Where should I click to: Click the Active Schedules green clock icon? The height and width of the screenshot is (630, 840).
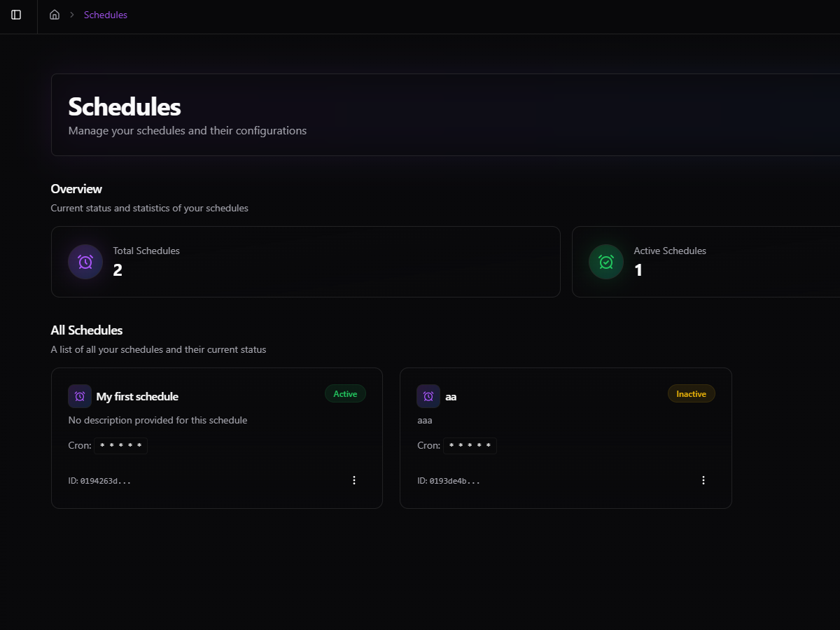pos(606,262)
